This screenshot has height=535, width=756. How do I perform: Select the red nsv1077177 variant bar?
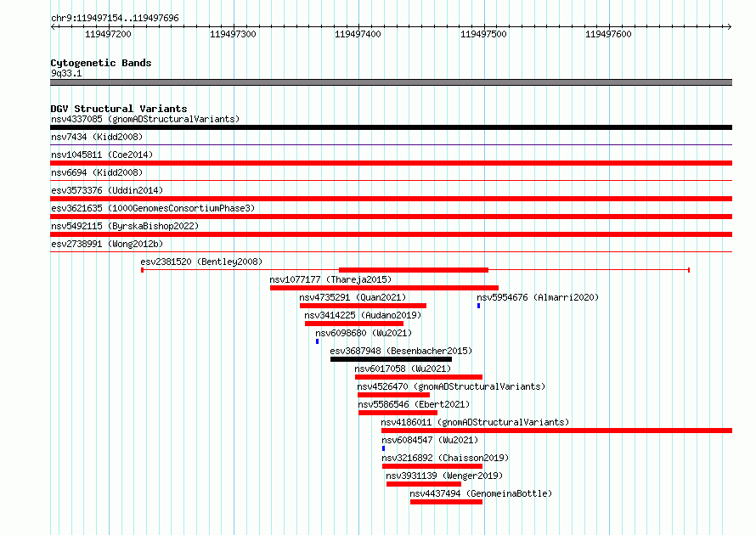tap(384, 288)
